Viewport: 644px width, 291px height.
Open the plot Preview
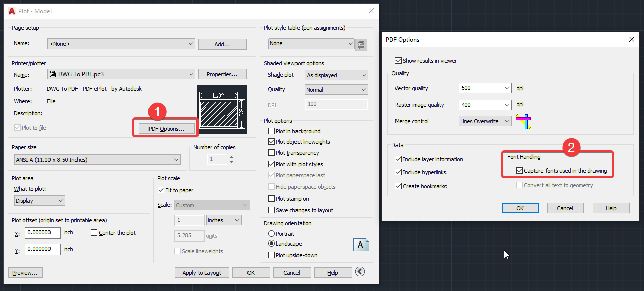click(x=25, y=272)
